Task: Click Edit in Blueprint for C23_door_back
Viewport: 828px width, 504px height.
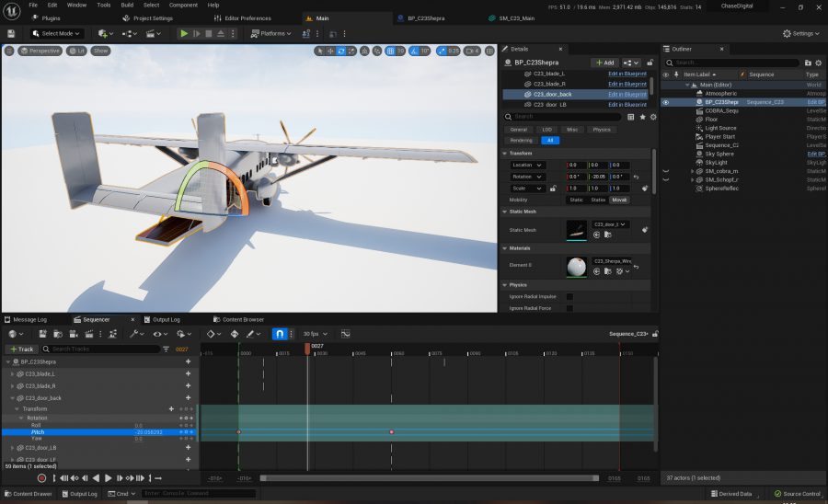Action: [627, 94]
